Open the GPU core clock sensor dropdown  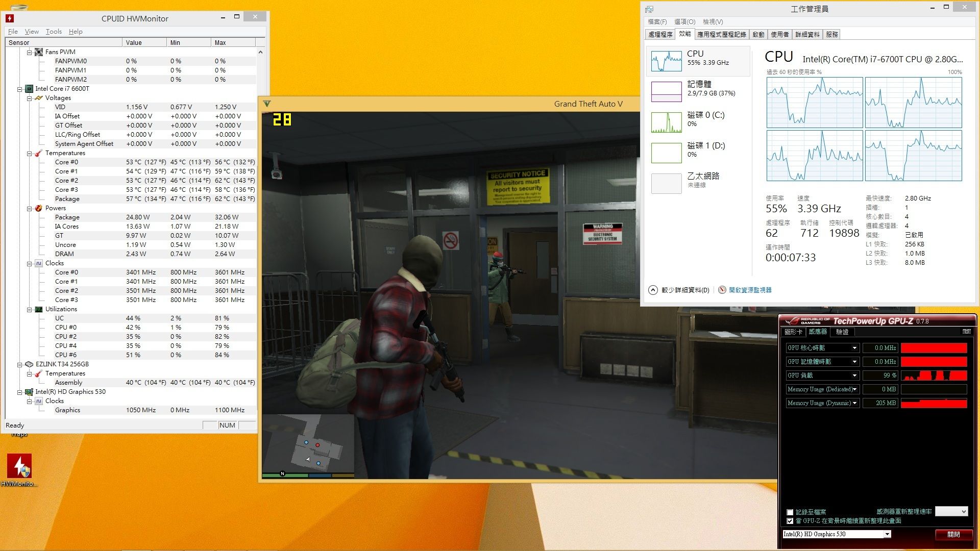point(854,348)
